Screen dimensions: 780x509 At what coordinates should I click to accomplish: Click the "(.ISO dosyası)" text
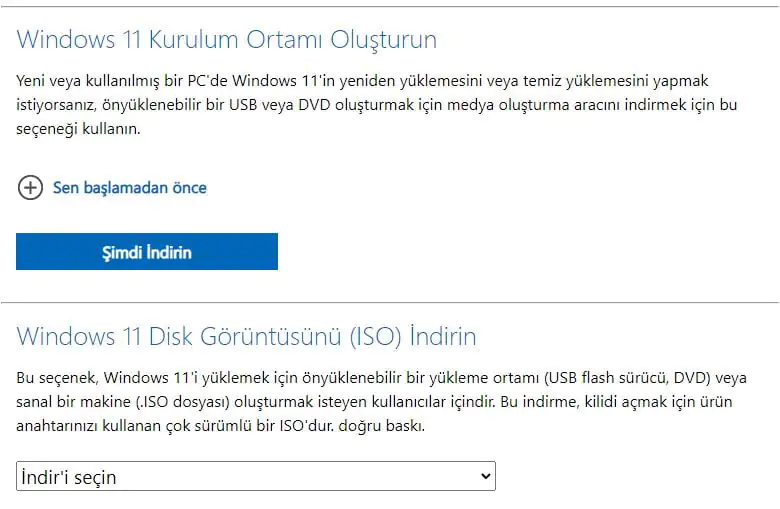[x=207, y=402]
